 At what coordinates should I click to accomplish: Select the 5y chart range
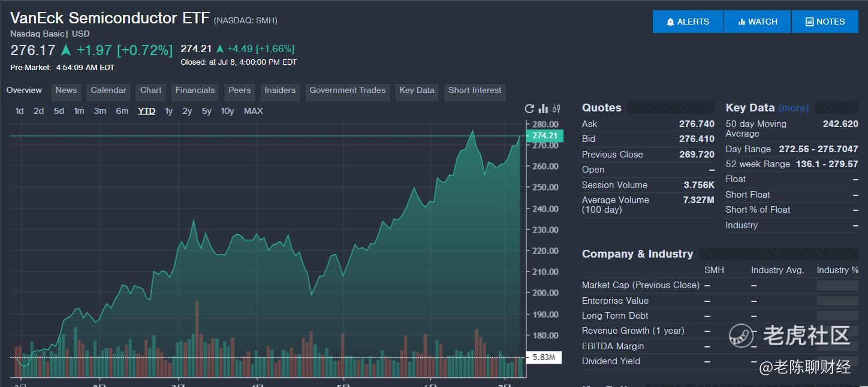[207, 111]
